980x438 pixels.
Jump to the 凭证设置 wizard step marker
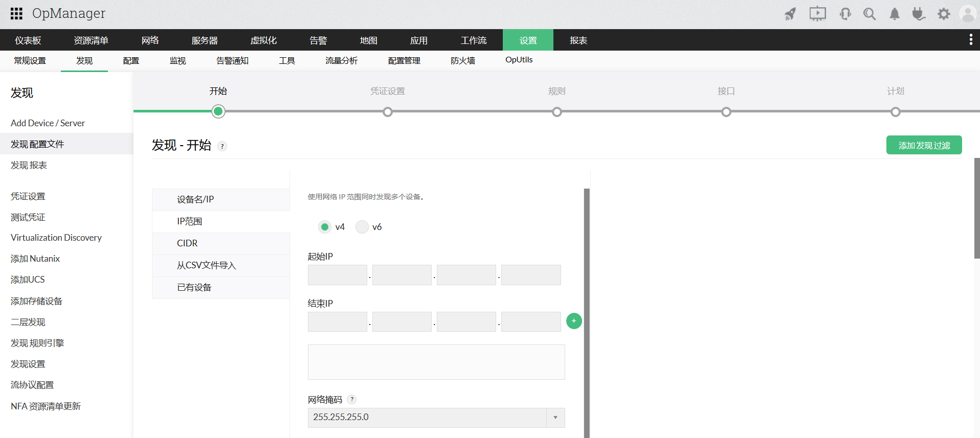click(388, 112)
